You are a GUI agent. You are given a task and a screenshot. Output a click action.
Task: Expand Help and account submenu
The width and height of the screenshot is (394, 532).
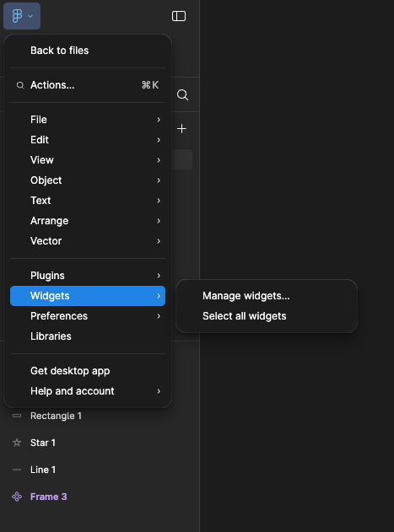click(x=88, y=391)
